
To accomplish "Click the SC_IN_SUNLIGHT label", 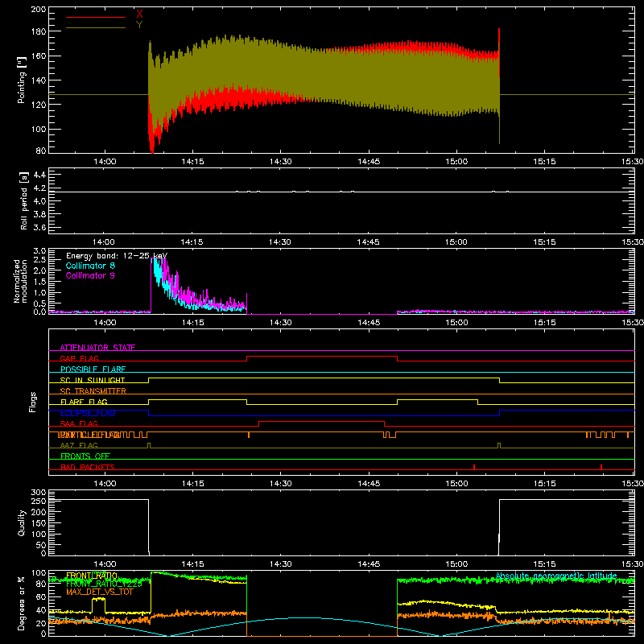I will pyautogui.click(x=93, y=380).
